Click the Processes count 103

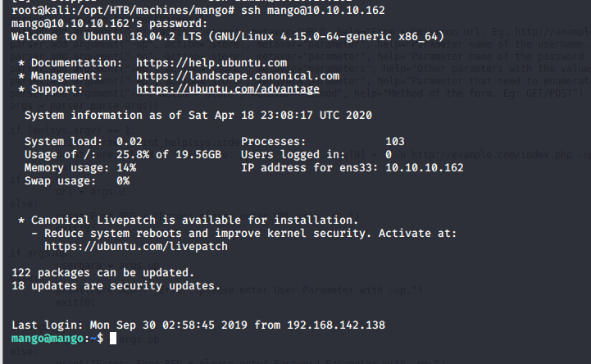click(x=394, y=141)
